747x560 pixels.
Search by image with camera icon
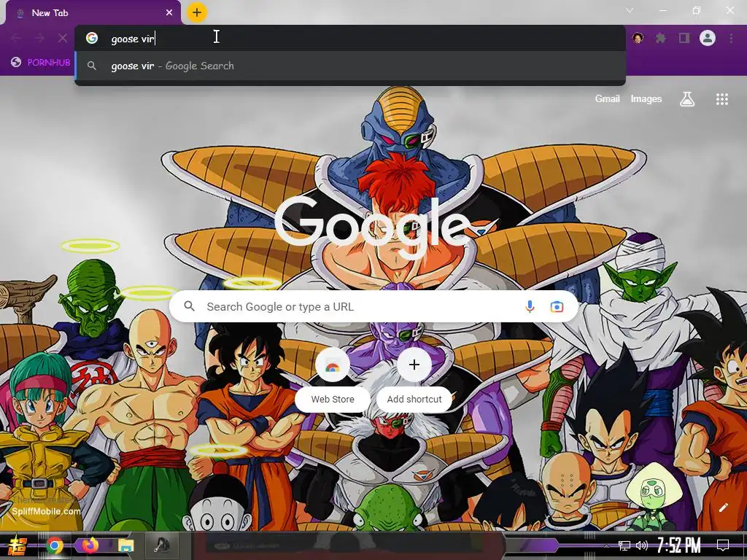(x=557, y=307)
